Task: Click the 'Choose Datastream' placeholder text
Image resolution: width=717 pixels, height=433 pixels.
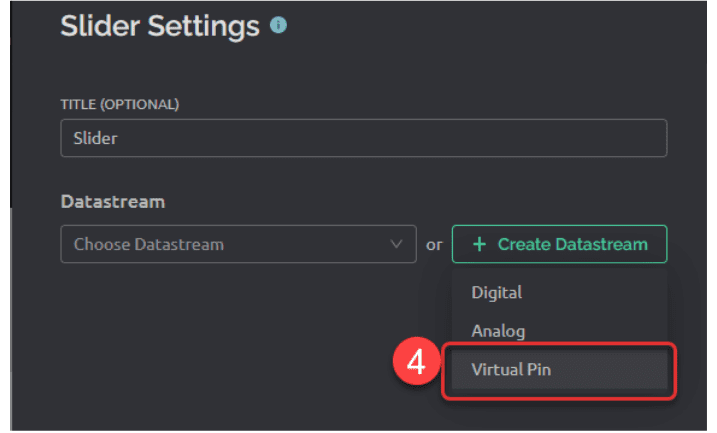Action: 149,244
